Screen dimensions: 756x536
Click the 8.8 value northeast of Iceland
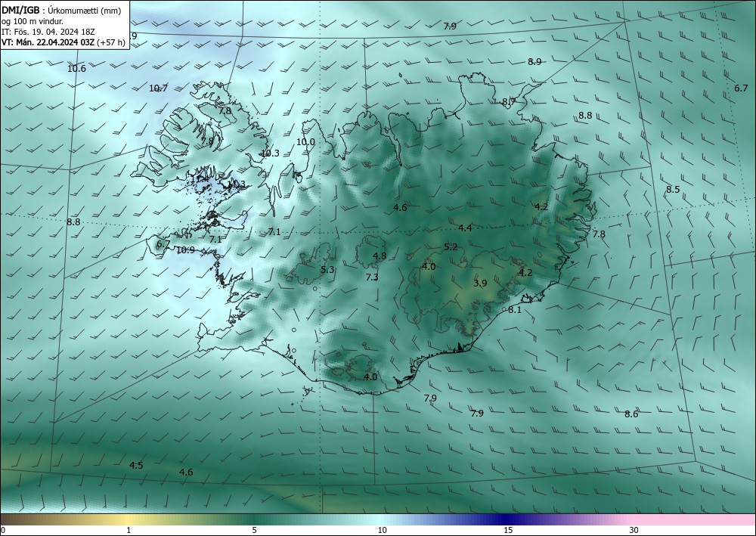click(x=585, y=115)
